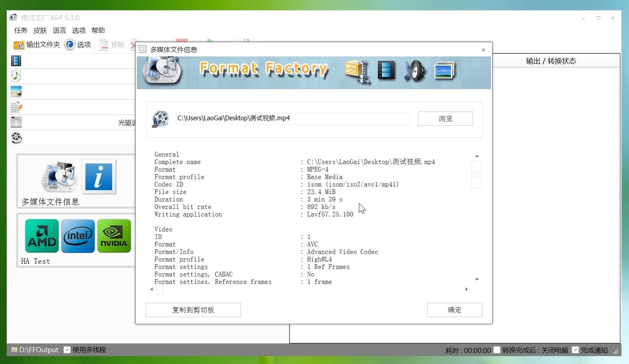Open the 任务 menu
Screen dimensions: 629x364
(x=21, y=30)
